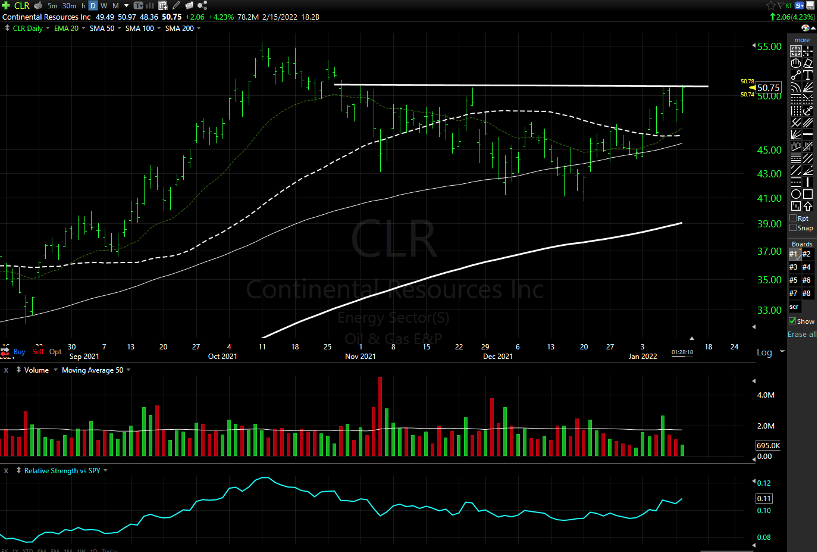The image size is (817, 552).
Task: Select the 5m timeframe
Action: (x=52, y=6)
